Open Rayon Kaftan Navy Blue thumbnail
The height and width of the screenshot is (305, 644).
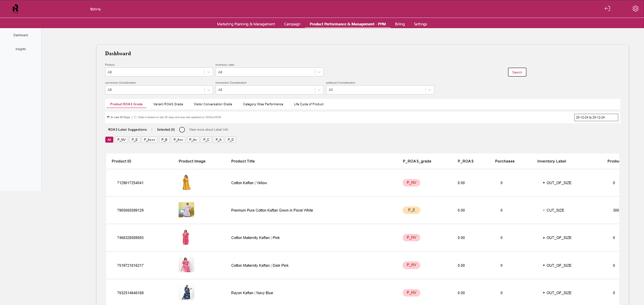[186, 292]
